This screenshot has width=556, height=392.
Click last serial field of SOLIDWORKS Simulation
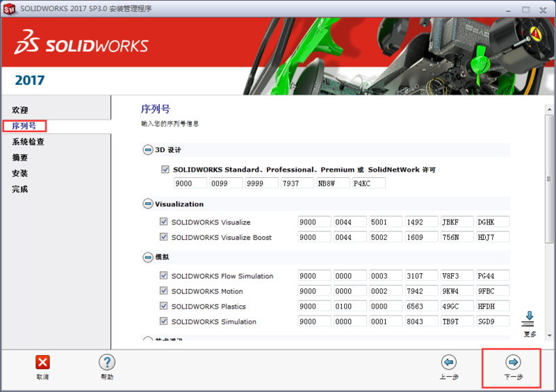tap(493, 322)
